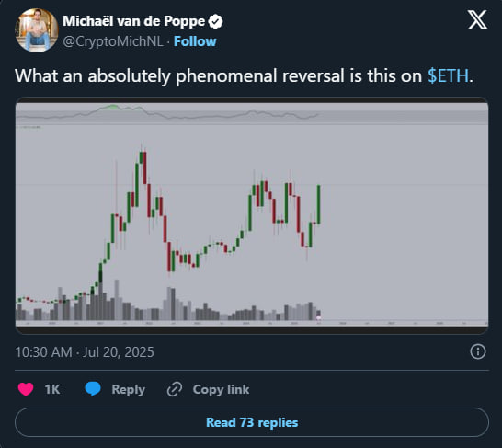Click the RSI indicator line atop chart
This screenshot has height=448, width=502.
tap(167, 113)
